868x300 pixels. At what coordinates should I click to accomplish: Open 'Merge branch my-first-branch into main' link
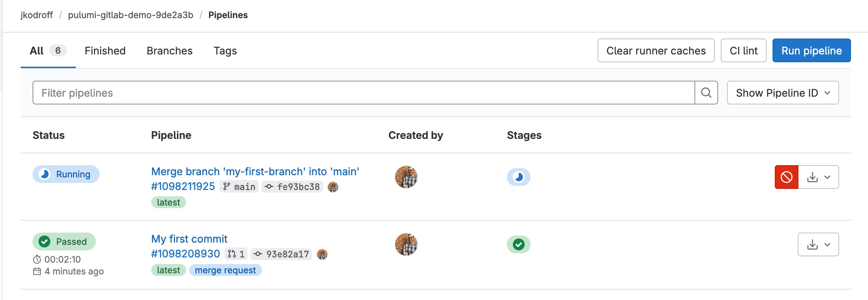[x=255, y=171]
